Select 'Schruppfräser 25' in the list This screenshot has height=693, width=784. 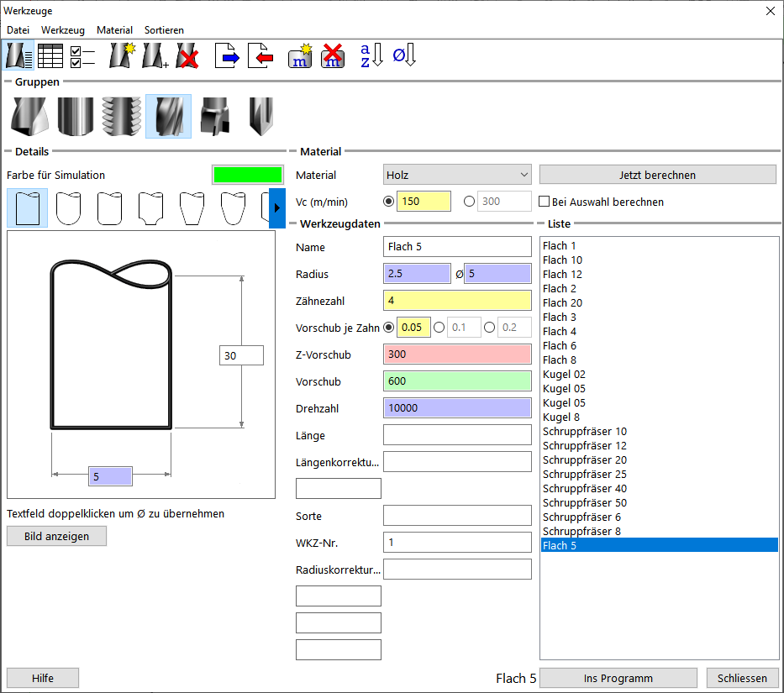[x=584, y=475]
